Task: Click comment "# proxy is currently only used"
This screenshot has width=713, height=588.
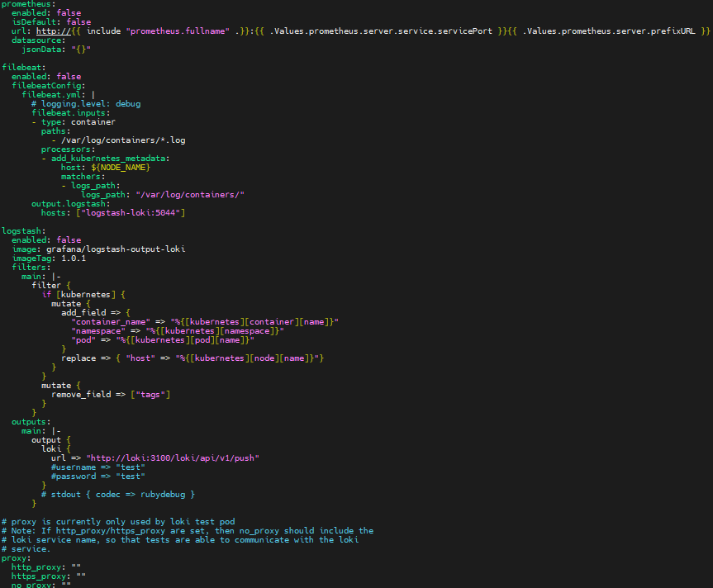Action: [x=118, y=522]
